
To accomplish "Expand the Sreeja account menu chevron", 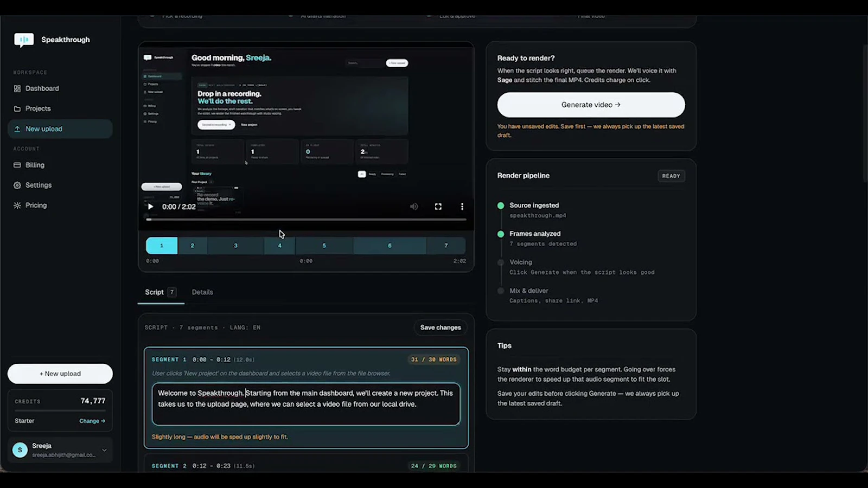I will pyautogui.click(x=104, y=450).
